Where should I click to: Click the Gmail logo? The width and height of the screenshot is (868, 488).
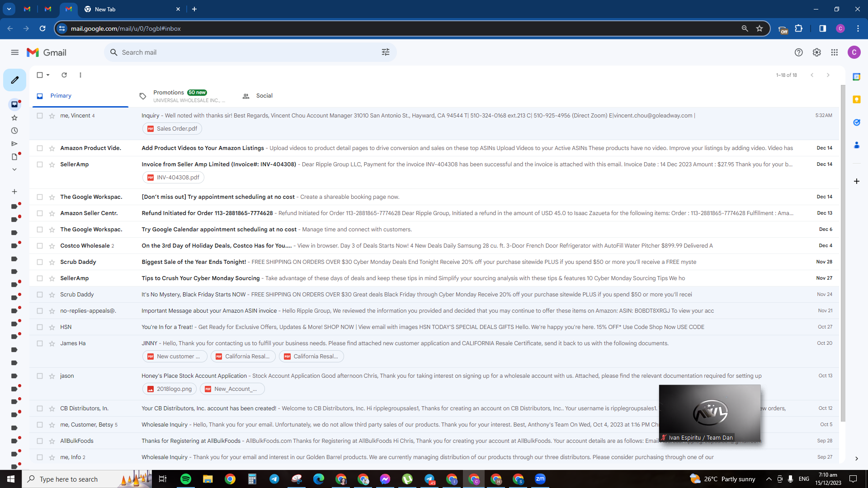point(47,52)
